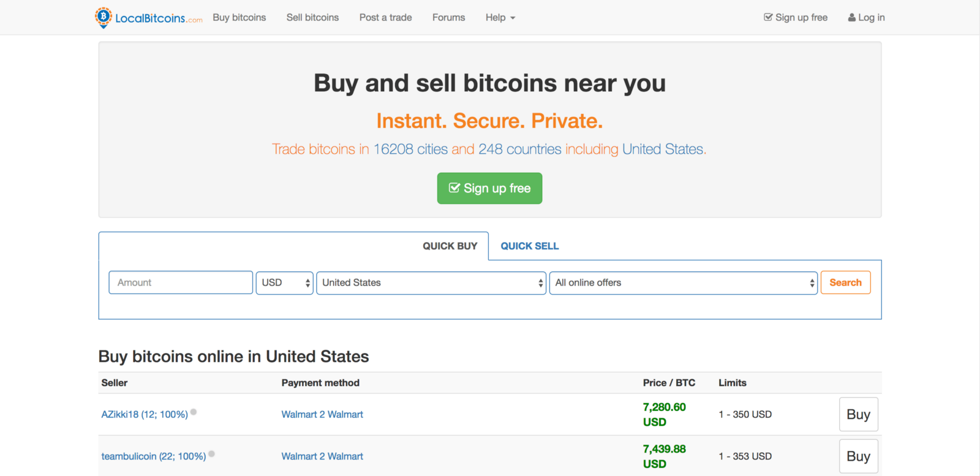Click Buy for the 7,280.60 USD offer
The image size is (980, 476).
[x=858, y=415]
